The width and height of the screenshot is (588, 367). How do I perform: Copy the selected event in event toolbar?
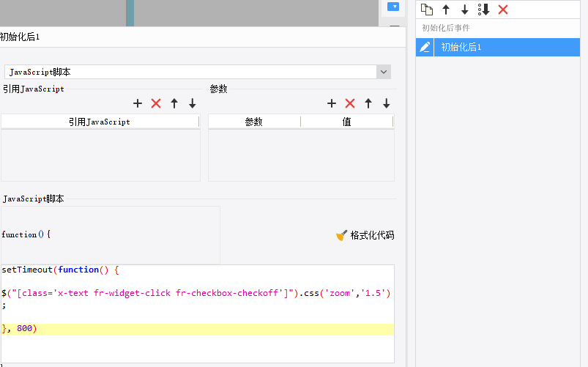tap(427, 10)
